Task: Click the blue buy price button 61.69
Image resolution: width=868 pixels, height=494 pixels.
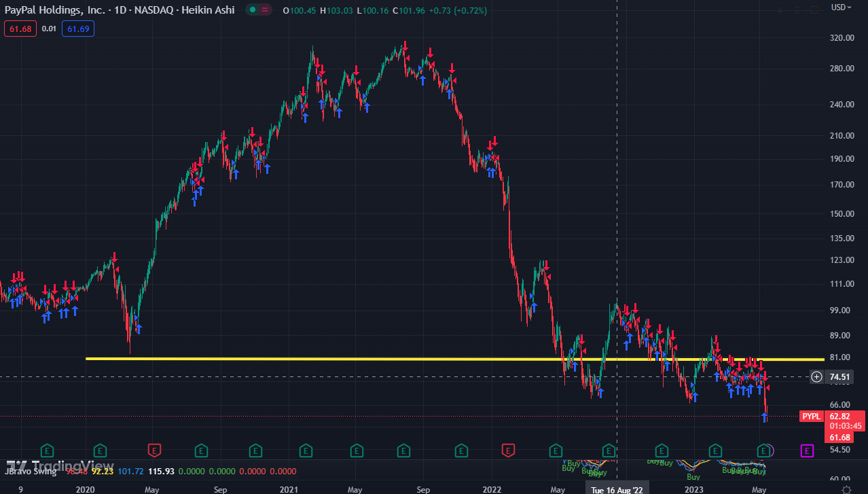Action: [78, 29]
